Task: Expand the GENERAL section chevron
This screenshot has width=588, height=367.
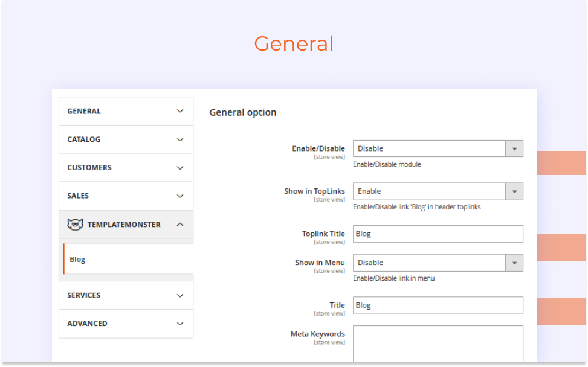Action: 180,111
